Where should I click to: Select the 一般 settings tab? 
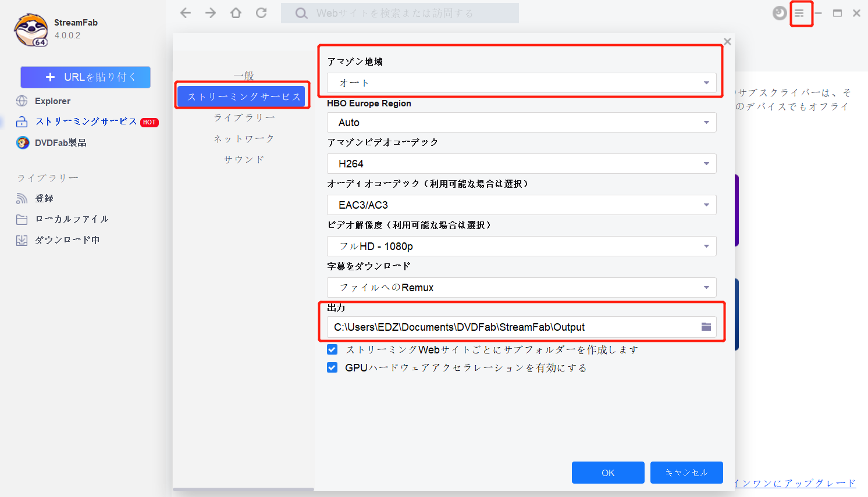[244, 76]
